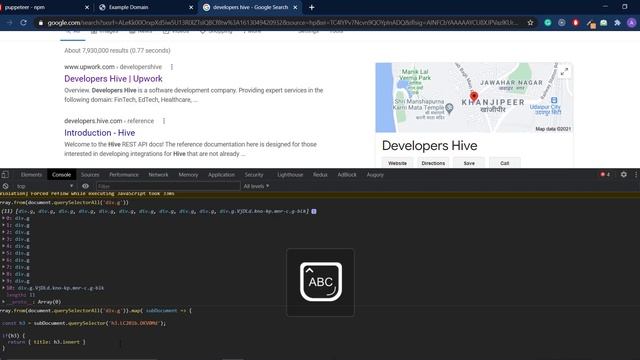Image resolution: width=640 pixels, height=360 pixels.
Task: Reload the page with the refresh icon
Action: pyautogui.click(x=23, y=23)
